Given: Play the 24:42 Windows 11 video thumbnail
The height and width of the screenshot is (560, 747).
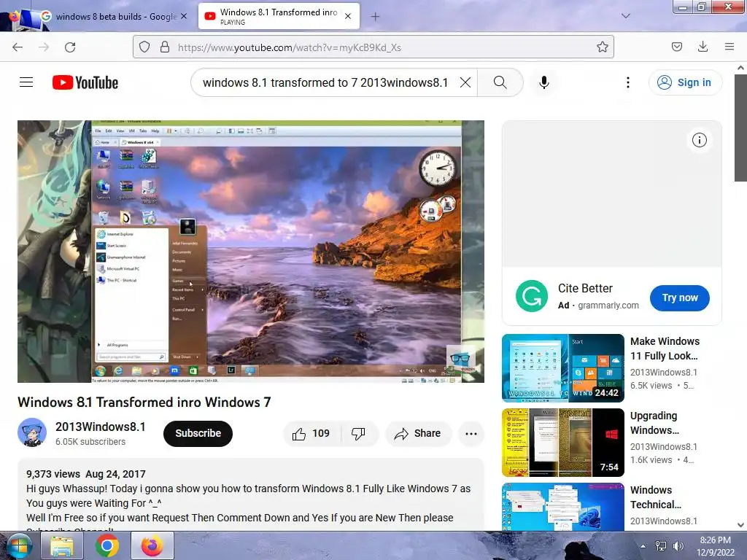Looking at the screenshot, I should pos(562,368).
